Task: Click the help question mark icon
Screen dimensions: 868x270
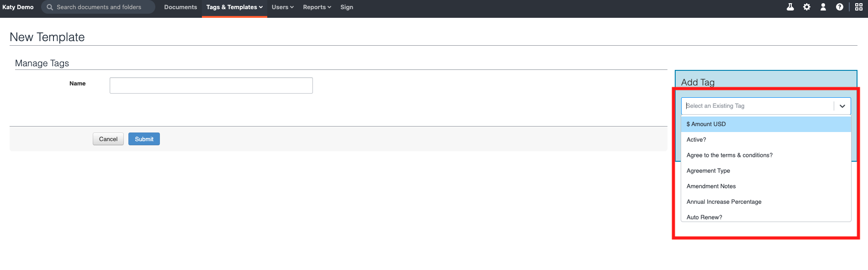Action: tap(840, 7)
